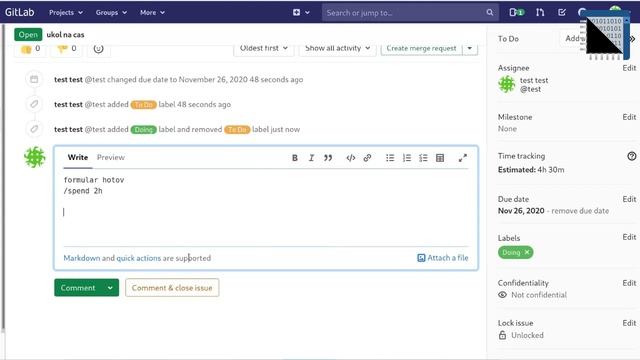Image resolution: width=640 pixels, height=360 pixels.
Task: Click the comment author avatar
Action: coord(35,157)
